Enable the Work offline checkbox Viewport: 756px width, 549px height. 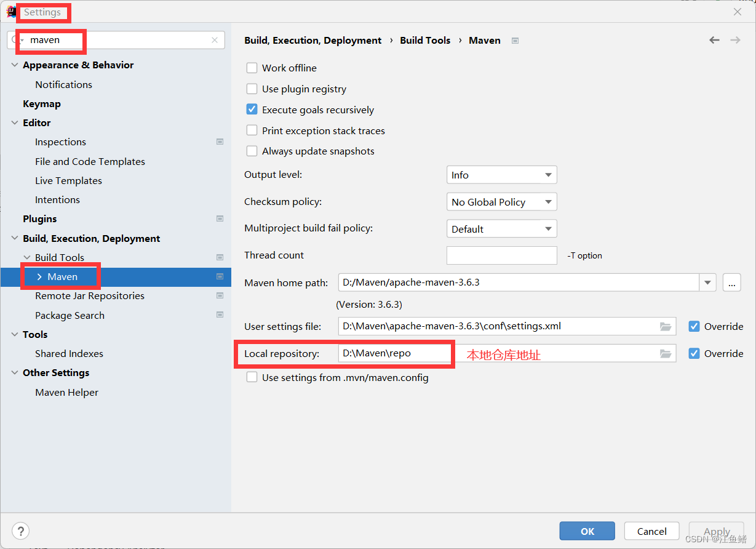coord(252,68)
